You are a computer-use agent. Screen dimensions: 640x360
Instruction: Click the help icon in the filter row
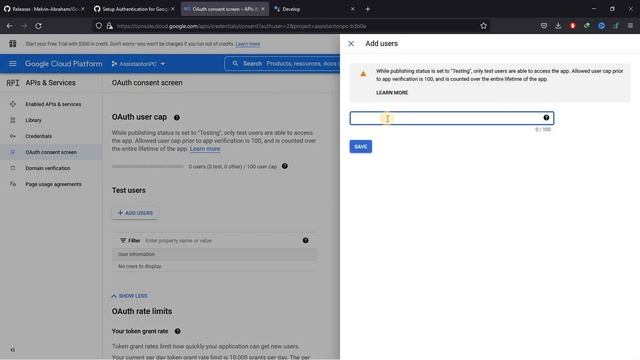(x=305, y=240)
